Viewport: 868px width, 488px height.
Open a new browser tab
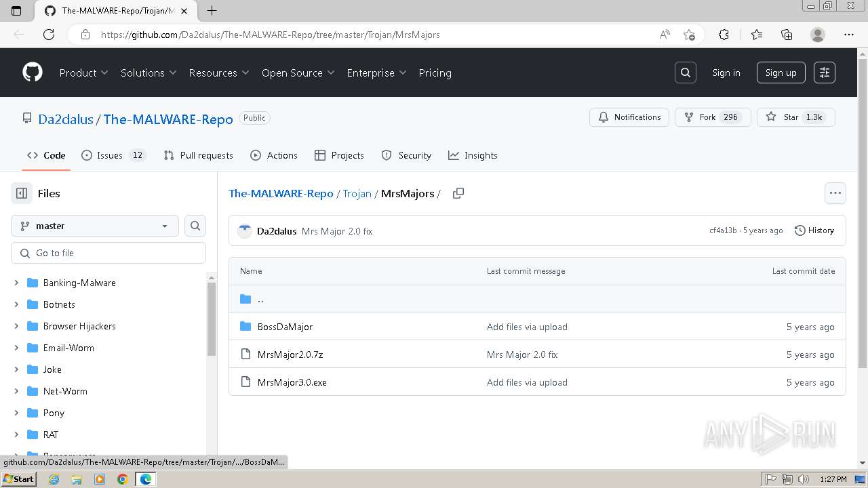212,11
